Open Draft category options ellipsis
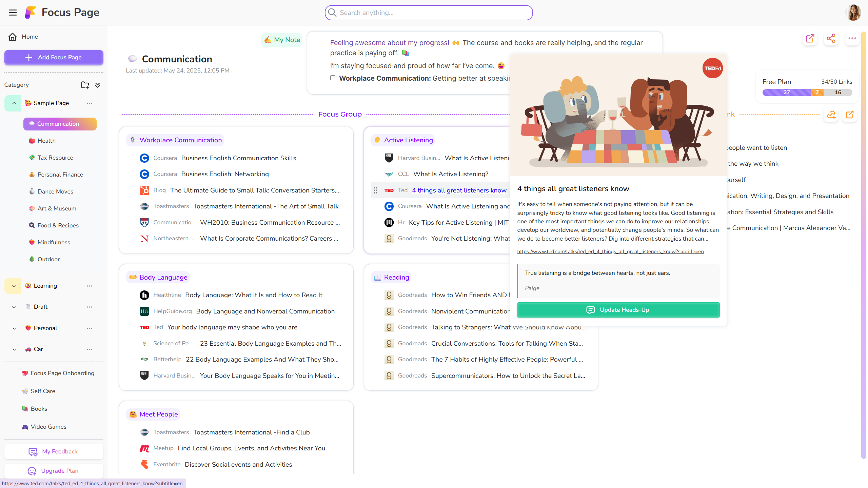The width and height of the screenshot is (868, 488). pos(90,307)
